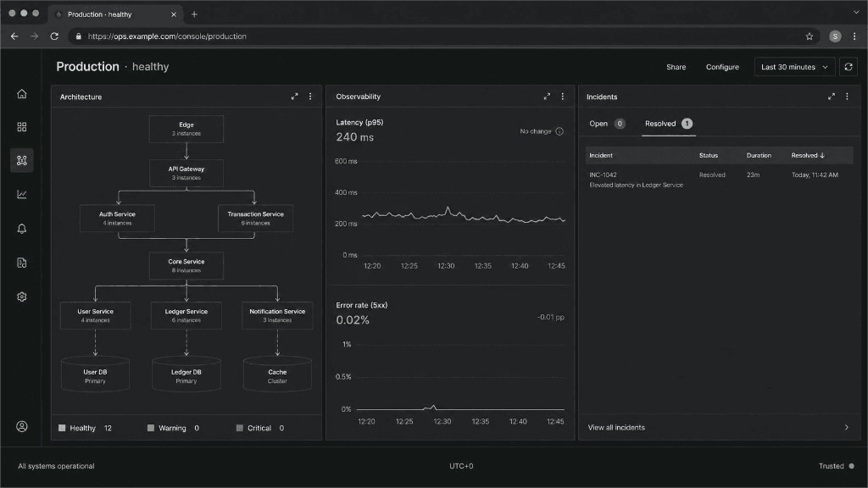The width and height of the screenshot is (868, 488).
Task: Switch to the Open incidents tab
Action: 607,124
